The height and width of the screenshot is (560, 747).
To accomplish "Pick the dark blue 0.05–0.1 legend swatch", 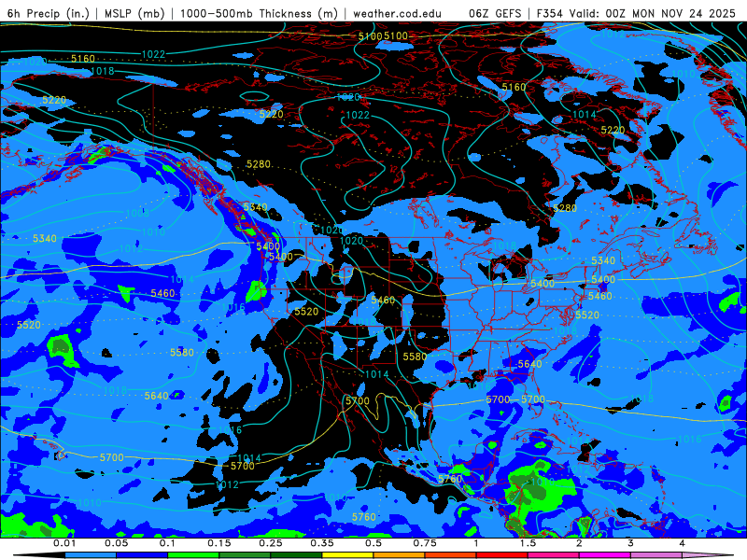I will 142,555.
